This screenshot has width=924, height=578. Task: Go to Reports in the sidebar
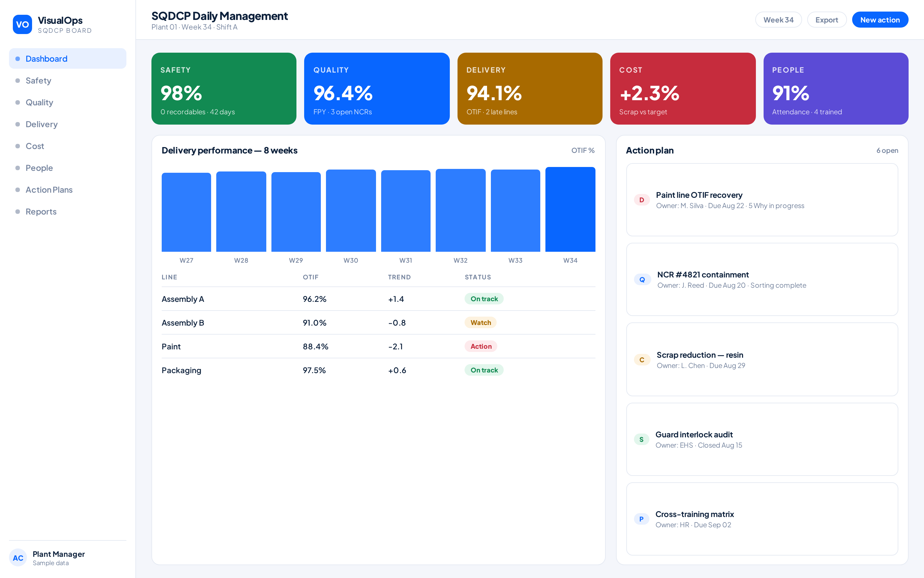coord(68,211)
